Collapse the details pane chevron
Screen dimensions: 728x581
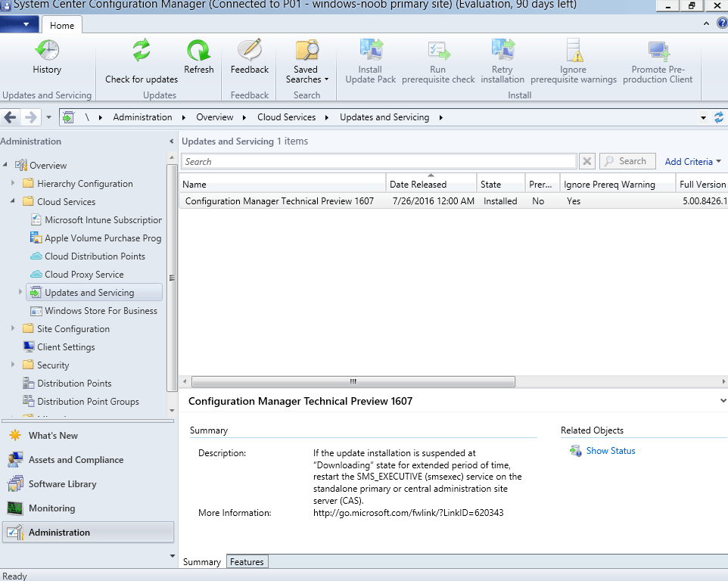pos(723,400)
